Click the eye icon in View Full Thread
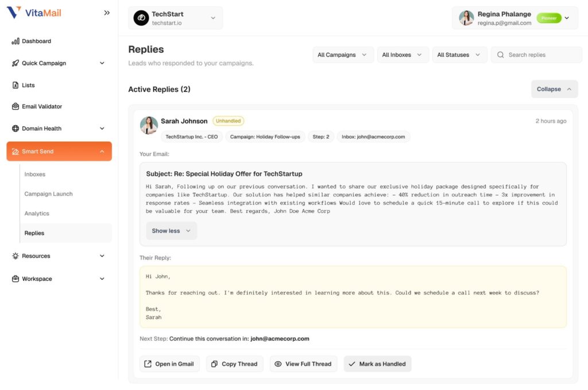 pyautogui.click(x=278, y=364)
